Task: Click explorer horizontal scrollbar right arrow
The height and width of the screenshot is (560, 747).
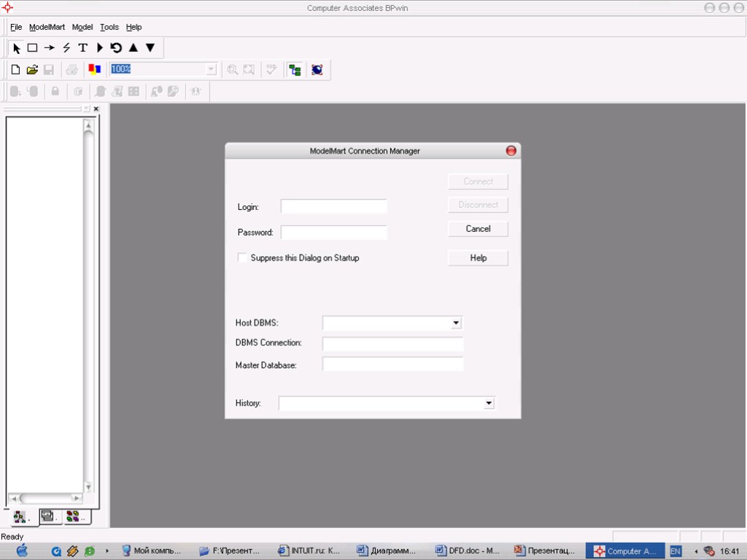Action: (76, 498)
